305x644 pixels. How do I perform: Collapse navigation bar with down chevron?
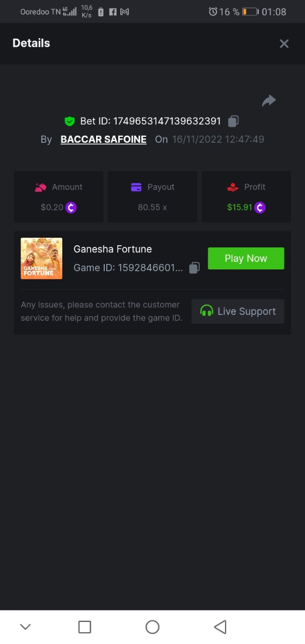coord(25,627)
